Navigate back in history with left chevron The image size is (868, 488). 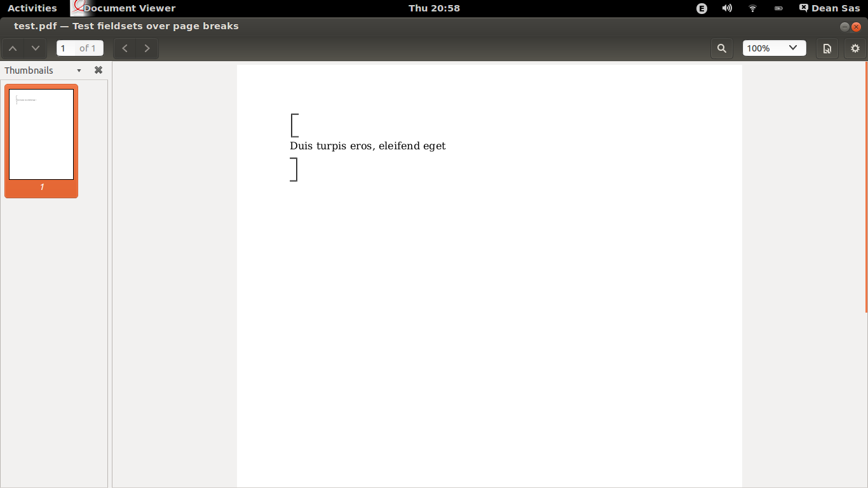125,48
